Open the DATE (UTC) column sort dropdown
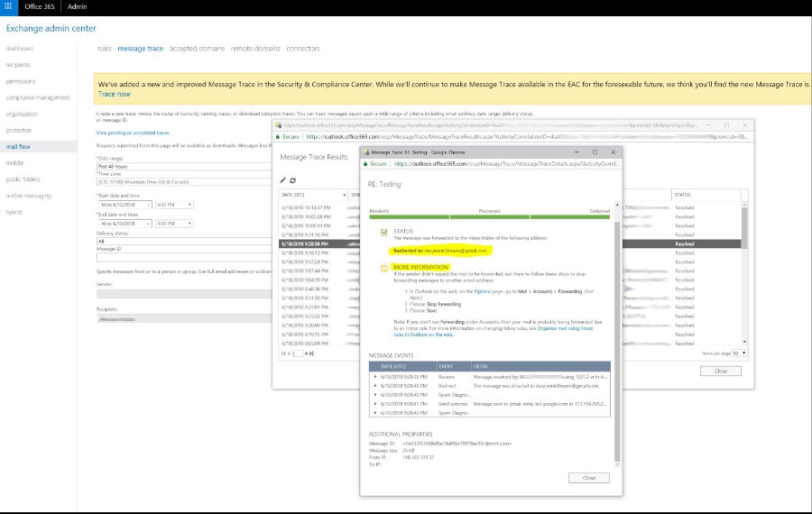Screen dimensions: 812x514 344,195
